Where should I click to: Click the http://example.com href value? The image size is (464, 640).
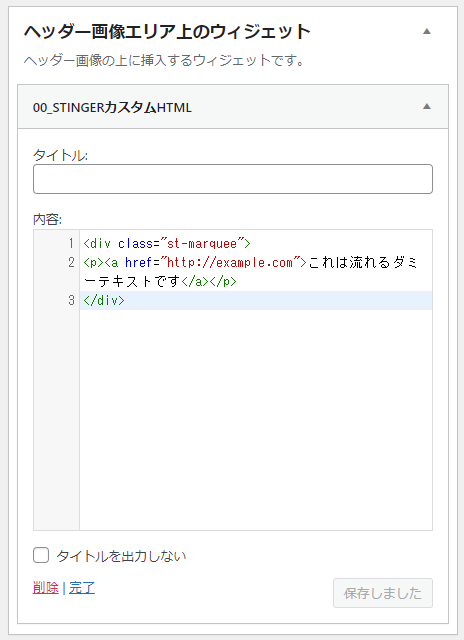[230, 262]
